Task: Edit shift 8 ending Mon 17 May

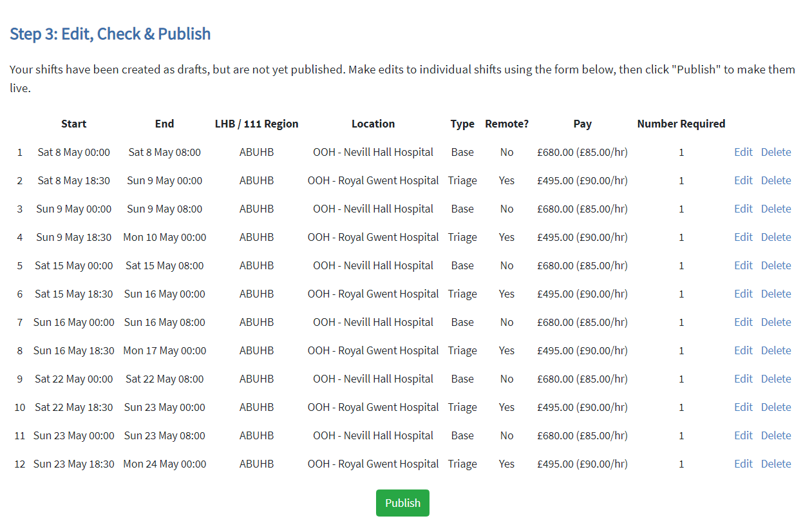Action: 743,351
